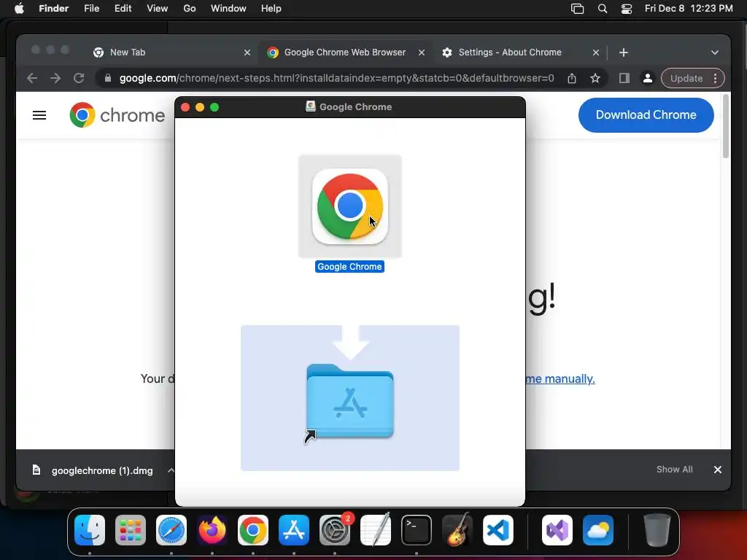Open the App Store from the Dock
Screen dimensions: 747x560
(294, 530)
